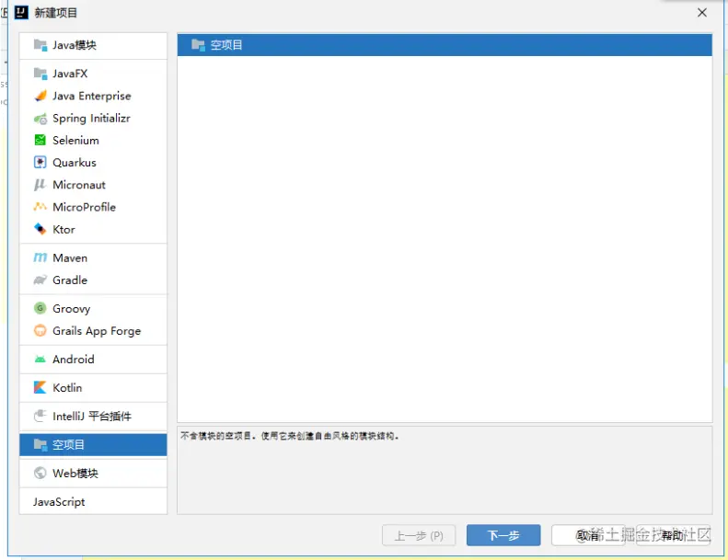Viewport: 728px width, 560px height.
Task: Select Selenium project type
Action: click(x=93, y=140)
